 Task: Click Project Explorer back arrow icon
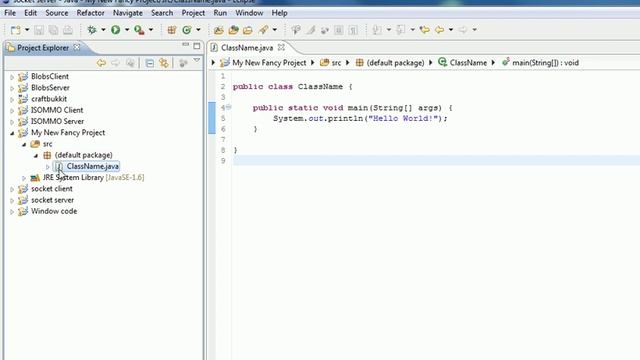101,63
